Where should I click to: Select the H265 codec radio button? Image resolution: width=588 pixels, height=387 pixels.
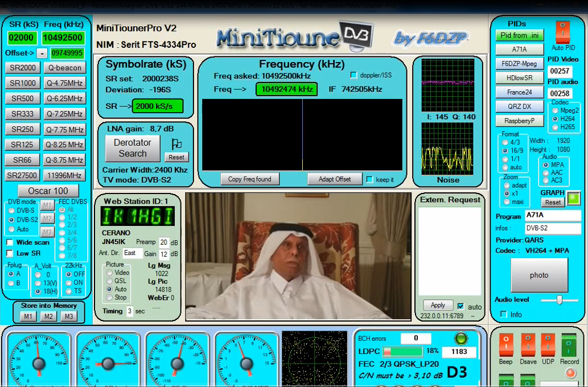click(555, 127)
